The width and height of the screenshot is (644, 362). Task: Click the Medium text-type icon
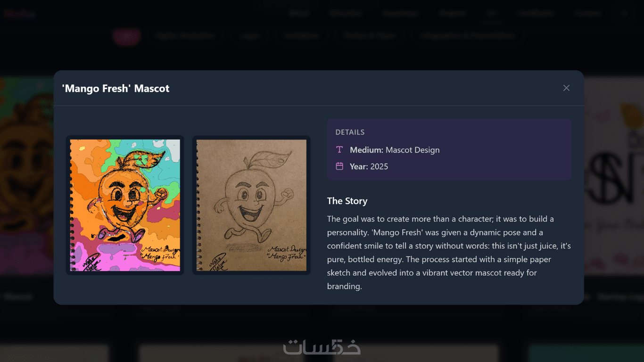(x=339, y=150)
